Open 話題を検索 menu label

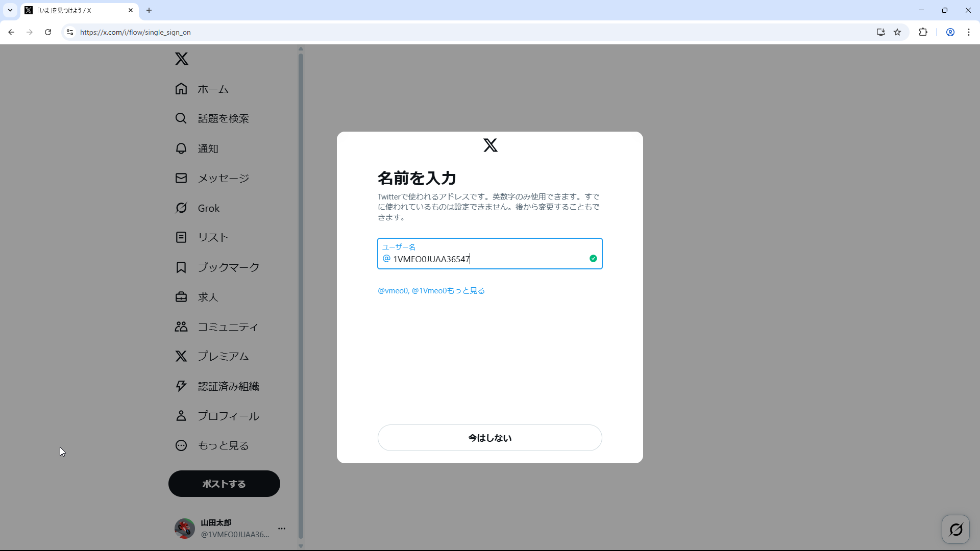point(224,119)
